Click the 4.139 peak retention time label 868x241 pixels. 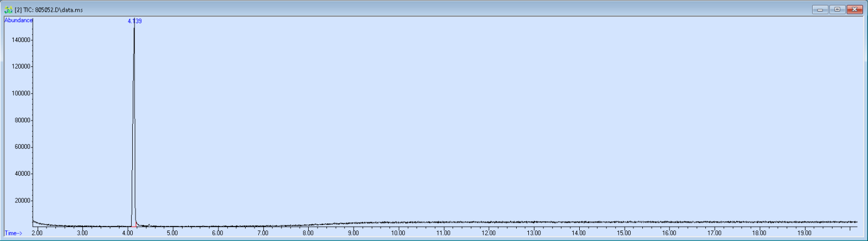134,21
